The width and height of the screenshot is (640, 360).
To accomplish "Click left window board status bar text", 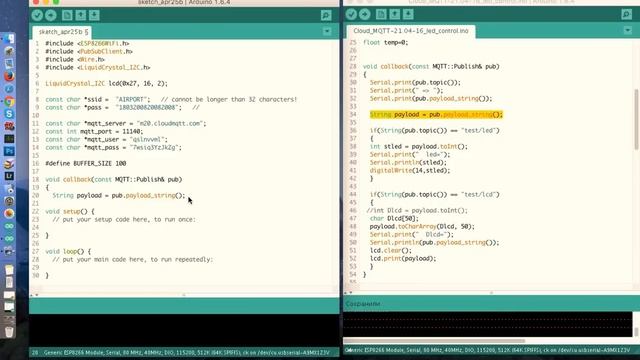I will pyautogui.click(x=186, y=353).
